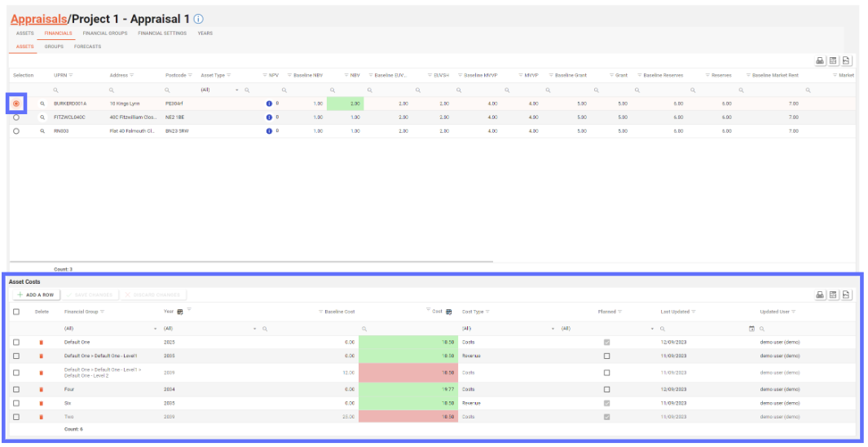Open the Cost Type filter dropdown
This screenshot has width=868, height=447.
click(x=553, y=328)
